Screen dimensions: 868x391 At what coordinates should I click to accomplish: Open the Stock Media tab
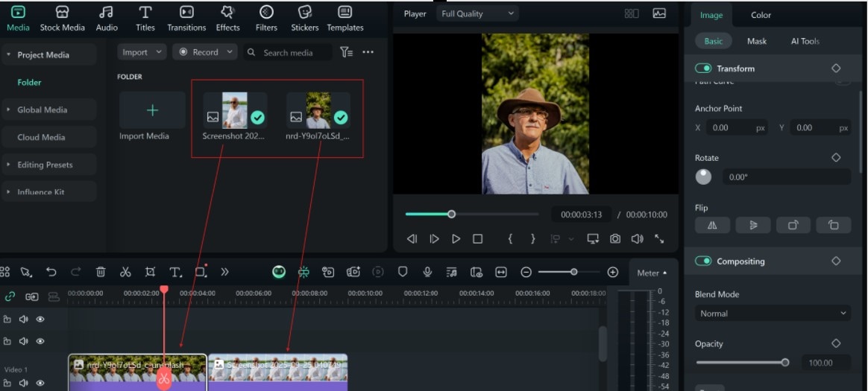[62, 19]
